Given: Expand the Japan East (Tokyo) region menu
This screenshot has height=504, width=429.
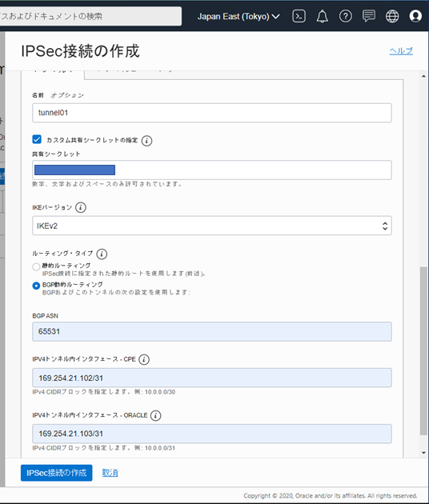Looking at the screenshot, I should coord(239,16).
